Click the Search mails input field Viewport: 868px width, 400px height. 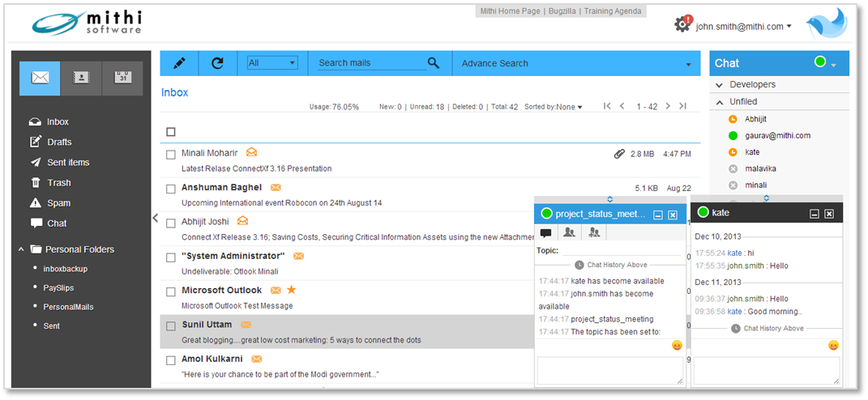pyautogui.click(x=371, y=63)
